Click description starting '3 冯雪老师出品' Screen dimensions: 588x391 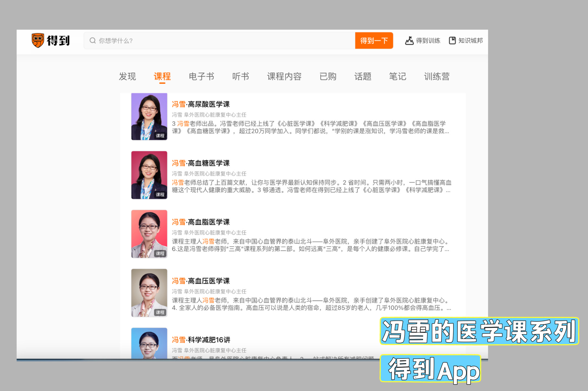[x=310, y=127]
